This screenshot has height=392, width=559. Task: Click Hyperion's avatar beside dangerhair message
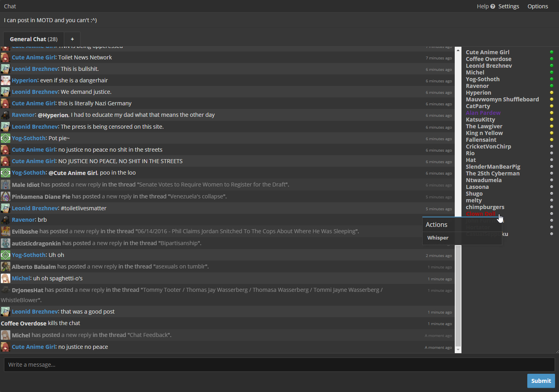pos(5,80)
